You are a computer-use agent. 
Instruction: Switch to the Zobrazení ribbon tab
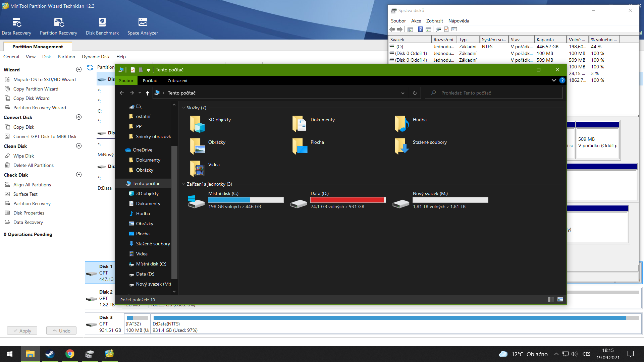[x=177, y=80]
